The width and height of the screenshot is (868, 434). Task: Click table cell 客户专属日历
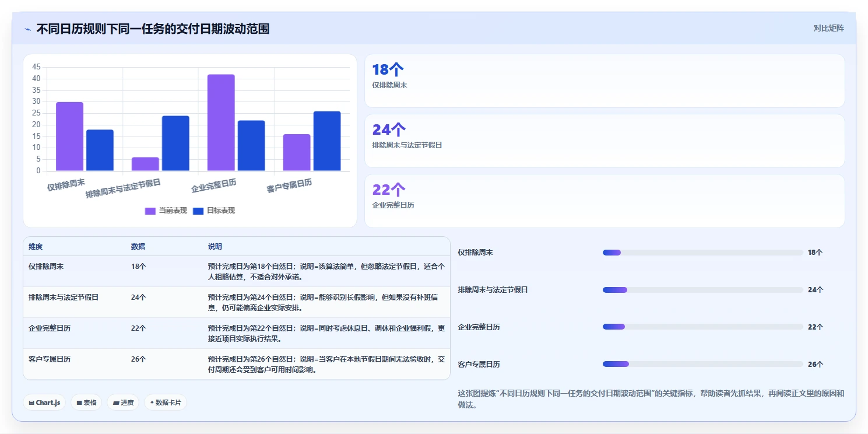50,359
